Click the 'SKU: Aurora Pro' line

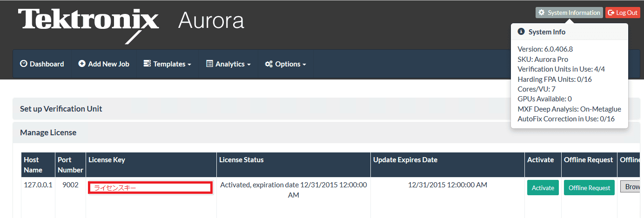543,59
